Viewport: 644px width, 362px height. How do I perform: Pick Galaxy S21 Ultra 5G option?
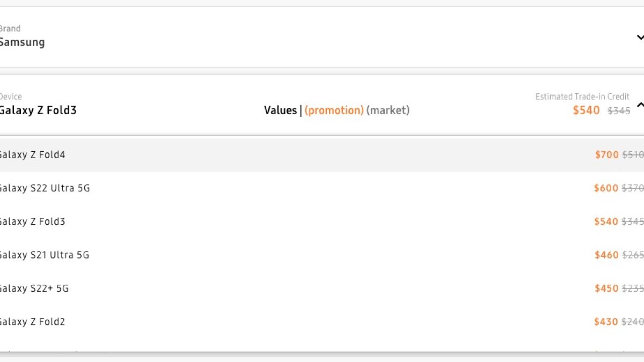(44, 255)
